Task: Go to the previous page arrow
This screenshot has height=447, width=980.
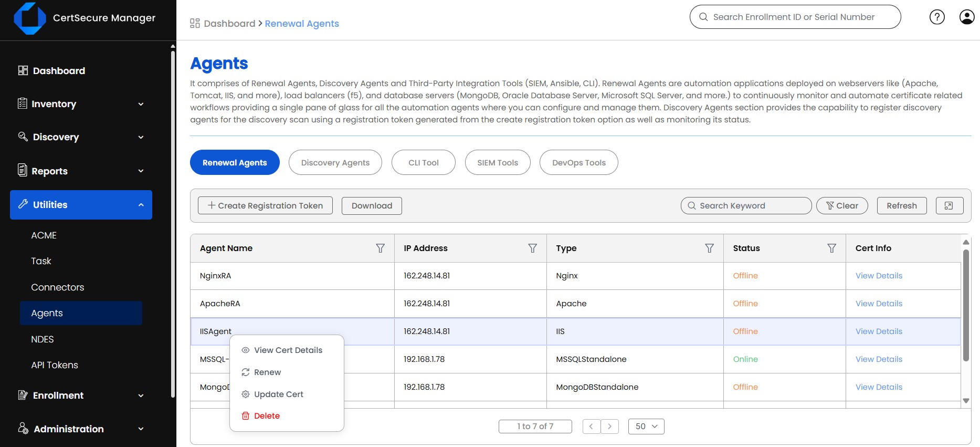Action: (x=592, y=427)
